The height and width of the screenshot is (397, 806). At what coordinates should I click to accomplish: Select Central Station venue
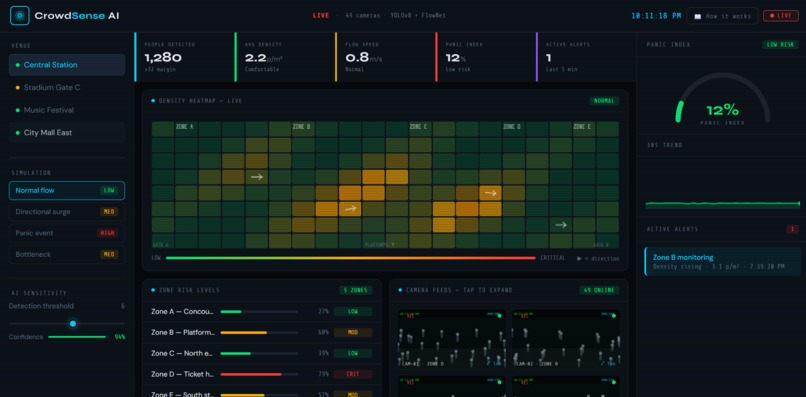click(67, 65)
